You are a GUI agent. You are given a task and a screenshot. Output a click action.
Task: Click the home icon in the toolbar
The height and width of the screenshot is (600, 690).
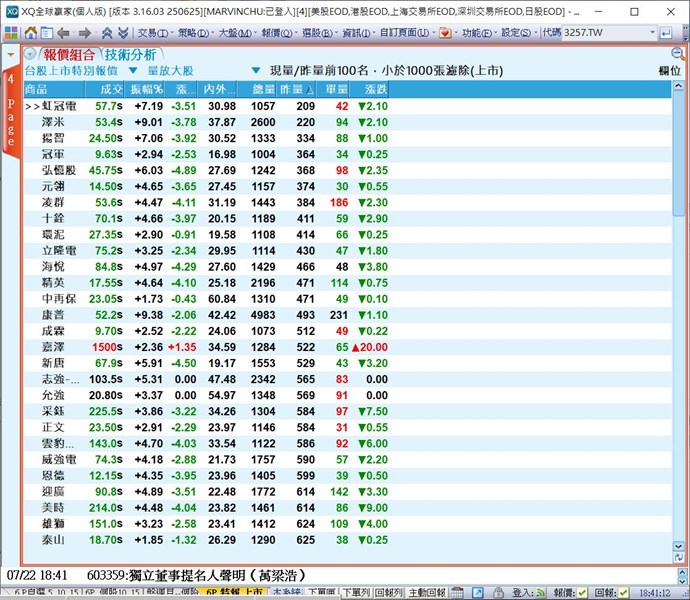point(30,32)
